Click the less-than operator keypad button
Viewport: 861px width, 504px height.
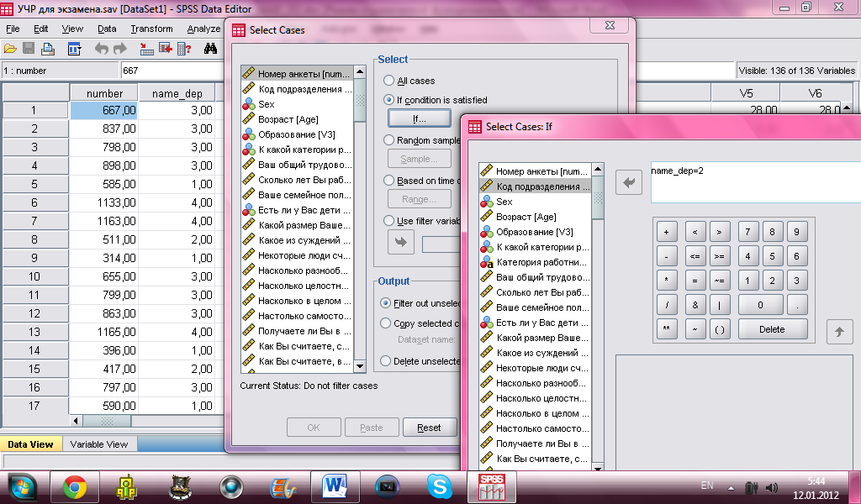point(695,232)
